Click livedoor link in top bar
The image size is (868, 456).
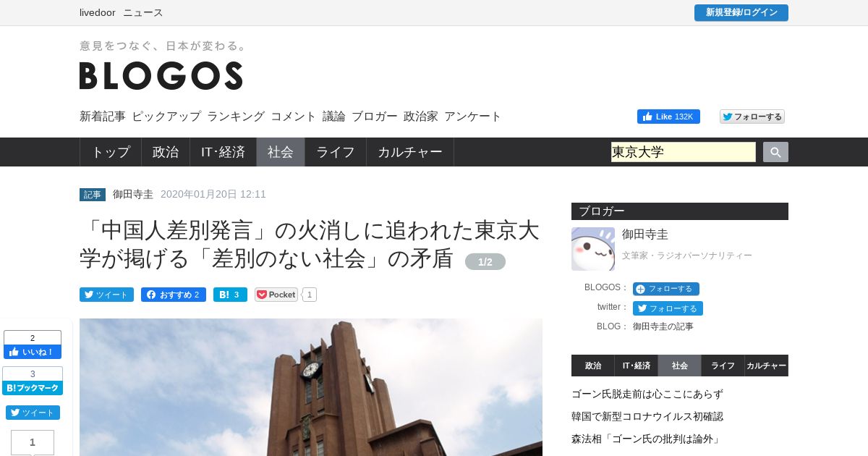[98, 12]
